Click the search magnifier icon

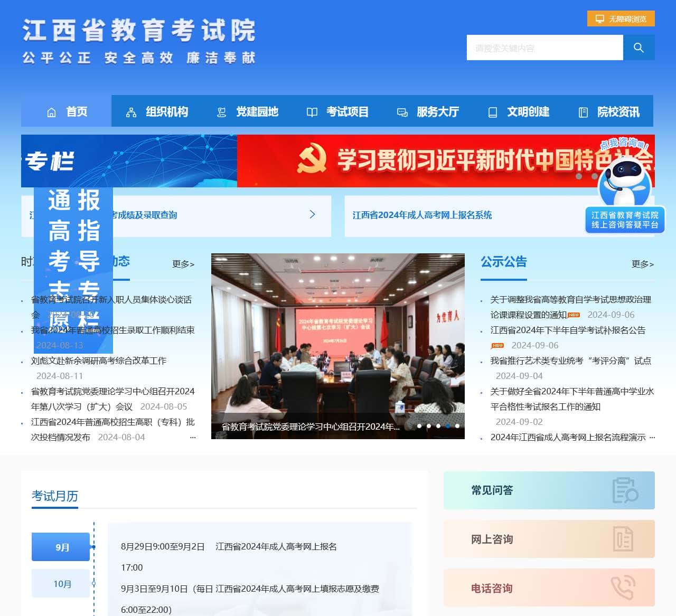pyautogui.click(x=639, y=47)
